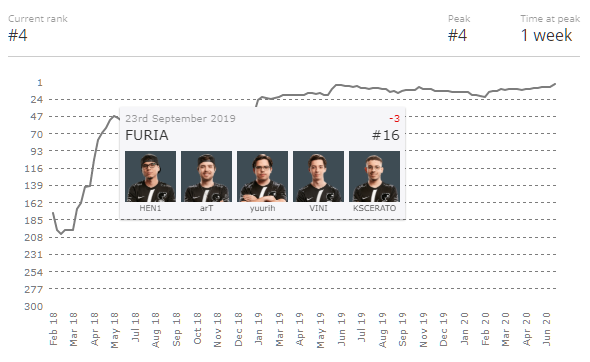The width and height of the screenshot is (590, 362).
Task: Click arT's player photo
Action: (206, 176)
